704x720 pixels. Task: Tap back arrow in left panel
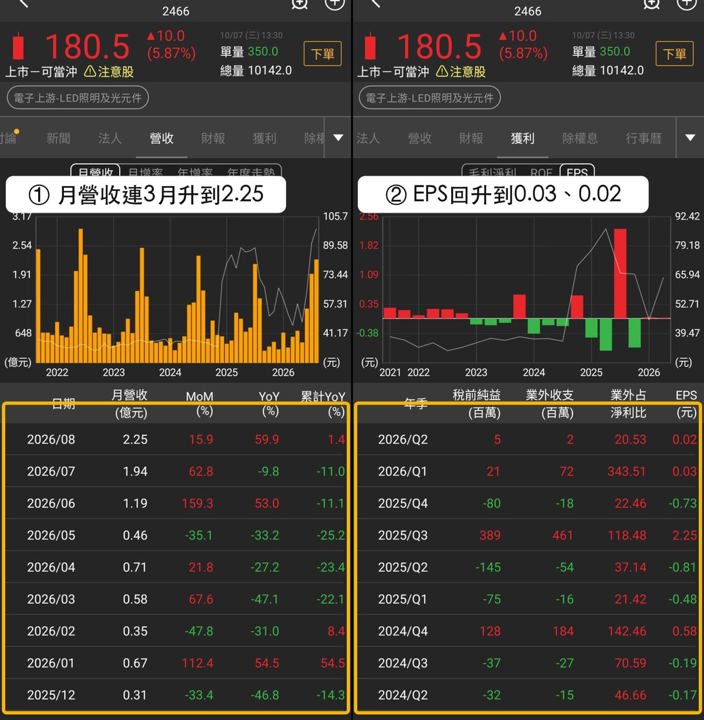coord(23,4)
